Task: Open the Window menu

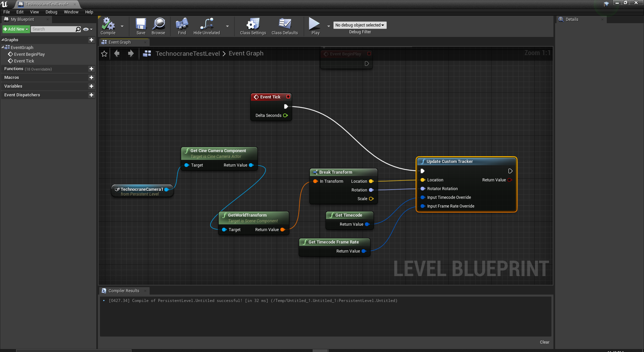Action: point(71,12)
